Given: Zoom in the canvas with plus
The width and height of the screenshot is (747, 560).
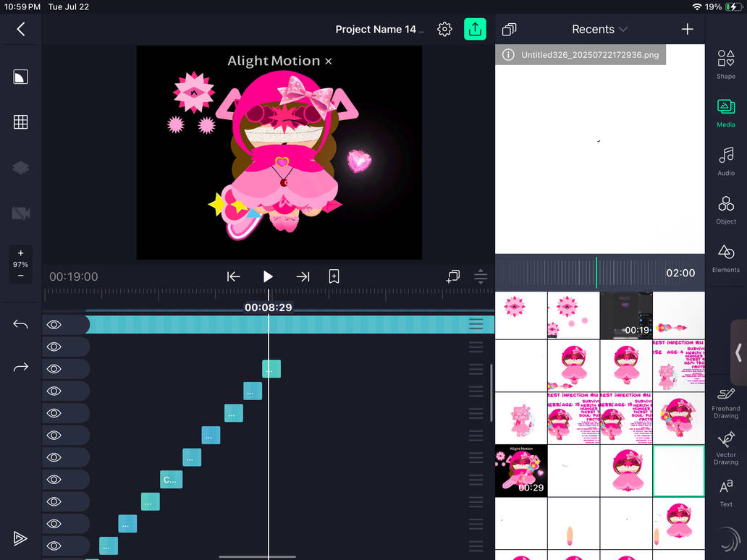Looking at the screenshot, I should [20, 253].
